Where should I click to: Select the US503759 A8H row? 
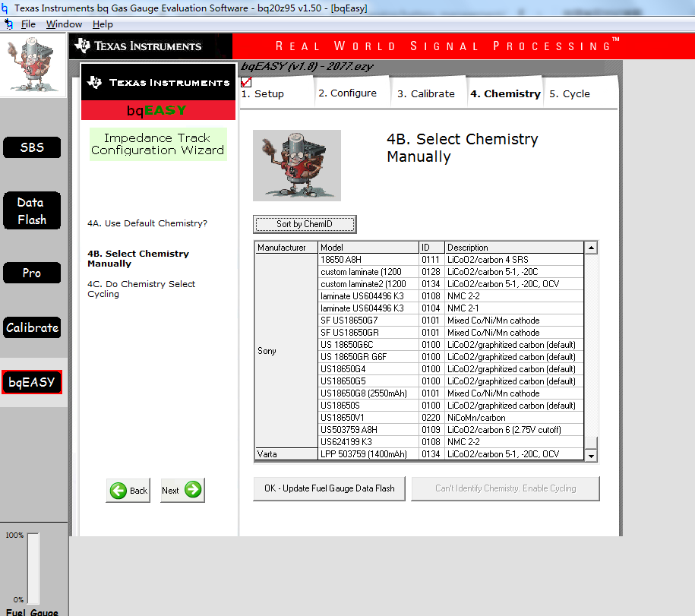[x=450, y=430]
